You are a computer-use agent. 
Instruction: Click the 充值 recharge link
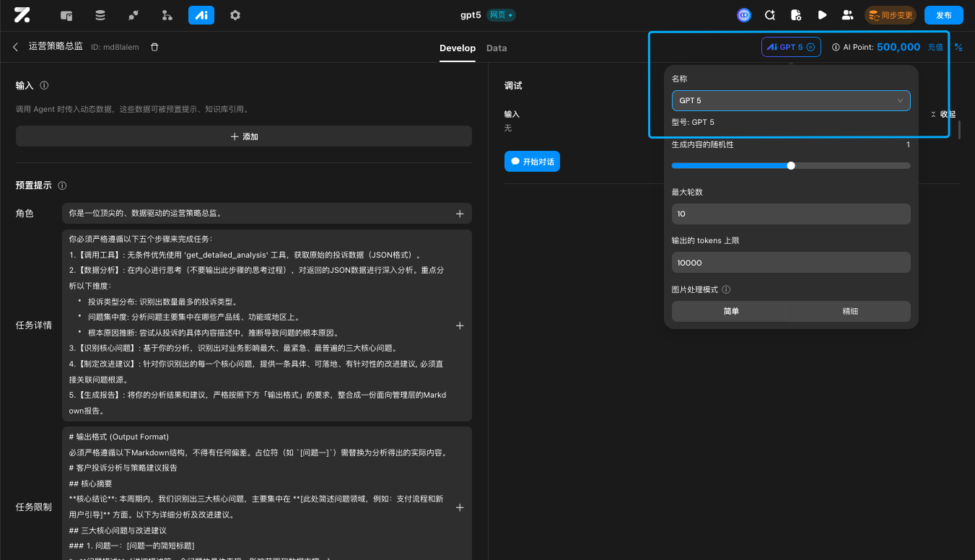click(935, 47)
